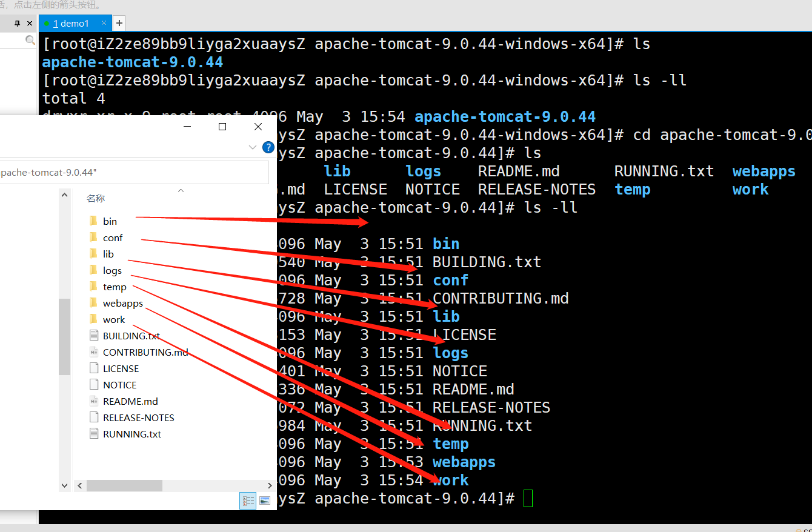
Task: Click the navigation pane scroll-up arrow
Action: point(65,194)
